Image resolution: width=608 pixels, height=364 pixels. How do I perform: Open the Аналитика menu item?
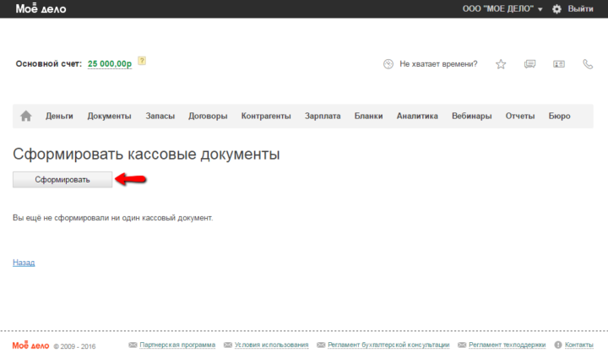click(x=417, y=116)
